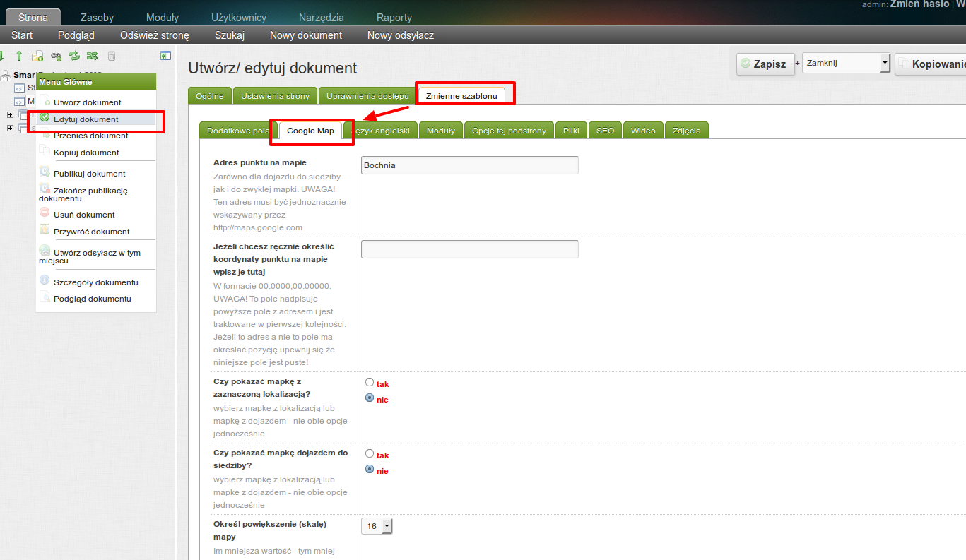This screenshot has height=560, width=966.
Task: Click the Zmień hasło link
Action: click(919, 4)
